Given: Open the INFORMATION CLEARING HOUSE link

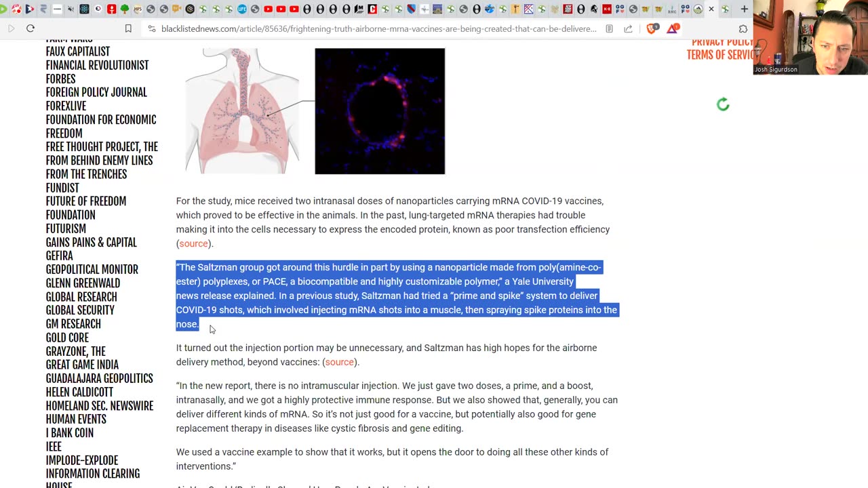Looking at the screenshot, I should tap(92, 479).
